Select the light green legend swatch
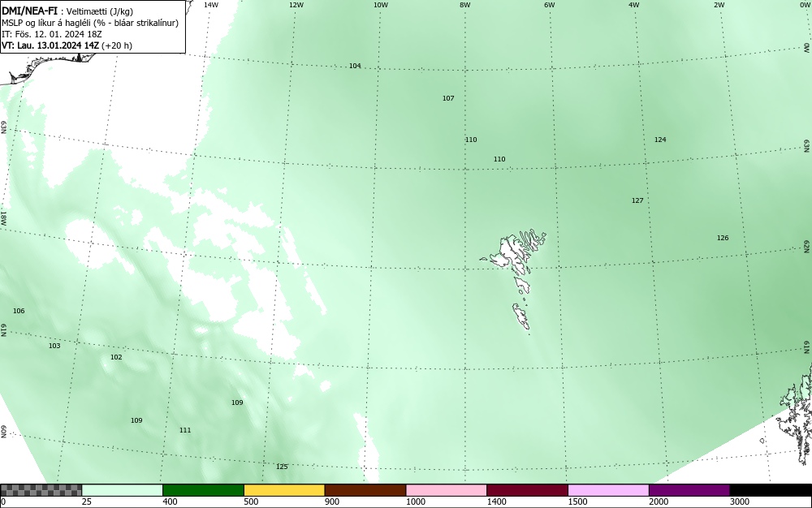Viewport: 812px width, 508px height. click(123, 490)
